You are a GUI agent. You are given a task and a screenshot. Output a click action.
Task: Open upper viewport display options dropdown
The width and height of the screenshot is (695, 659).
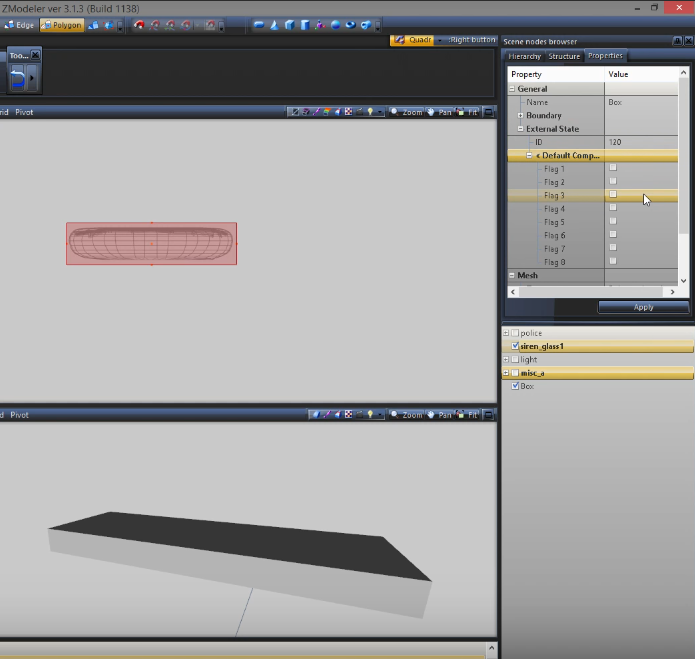[380, 113]
